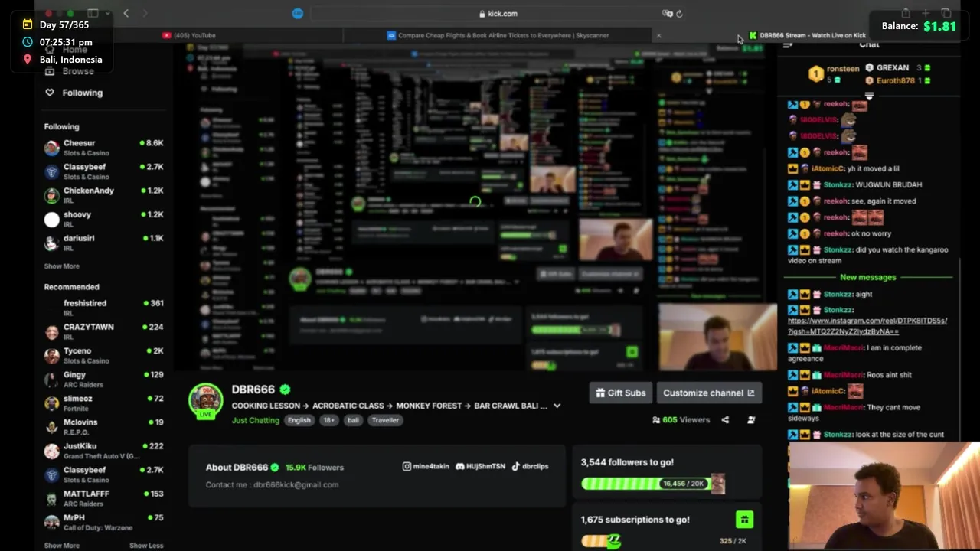The width and height of the screenshot is (980, 551).
Task: Collapse chat with the chat header icon
Action: [x=788, y=45]
